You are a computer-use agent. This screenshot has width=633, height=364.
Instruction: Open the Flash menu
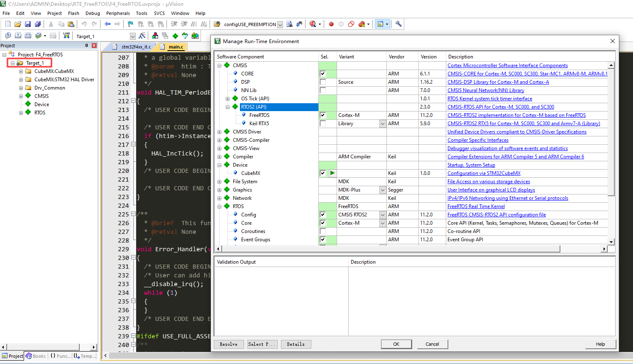(73, 13)
